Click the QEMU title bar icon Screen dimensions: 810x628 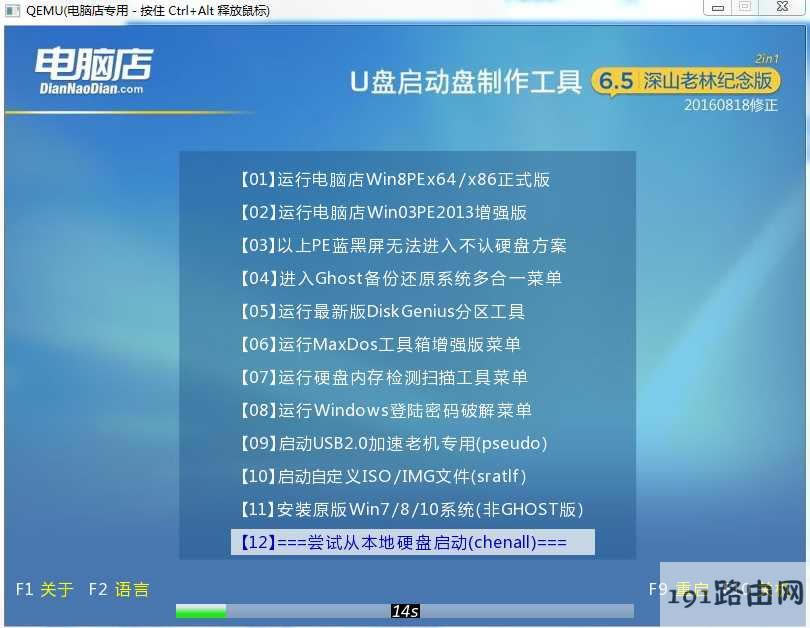click(12, 10)
